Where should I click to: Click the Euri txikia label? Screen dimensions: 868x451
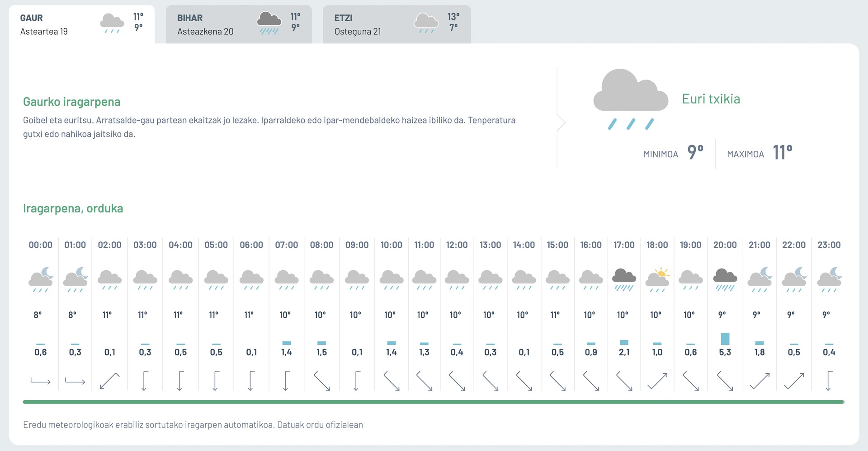711,99
